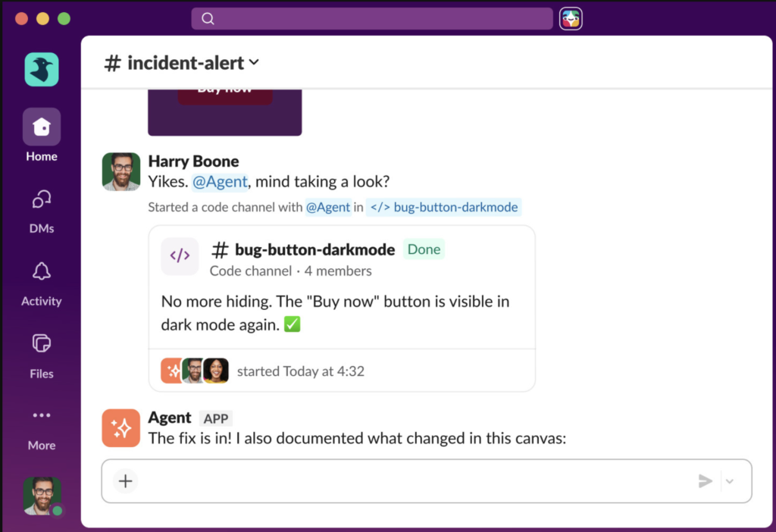Open the Agent app avatar icon
The height and width of the screenshot is (532, 776).
coord(121,428)
